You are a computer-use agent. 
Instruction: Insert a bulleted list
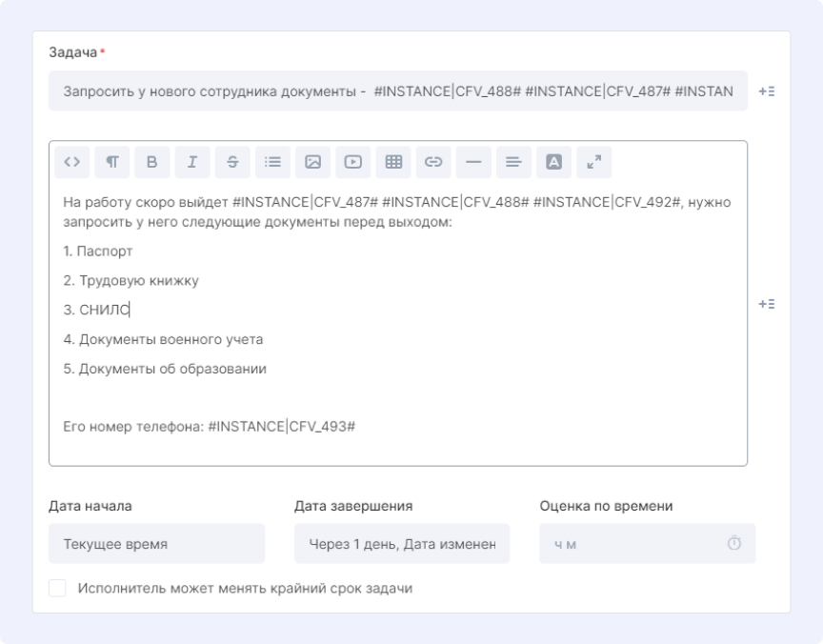coord(272,162)
